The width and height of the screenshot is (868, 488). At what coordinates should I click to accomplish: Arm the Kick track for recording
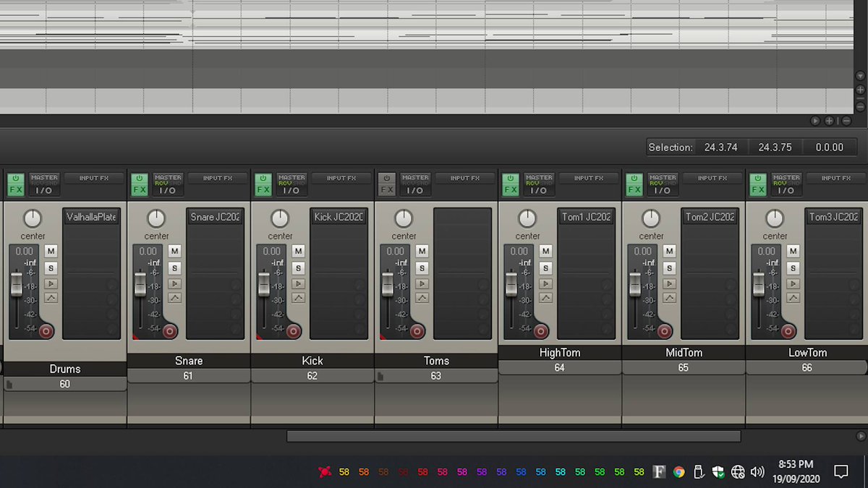(293, 331)
